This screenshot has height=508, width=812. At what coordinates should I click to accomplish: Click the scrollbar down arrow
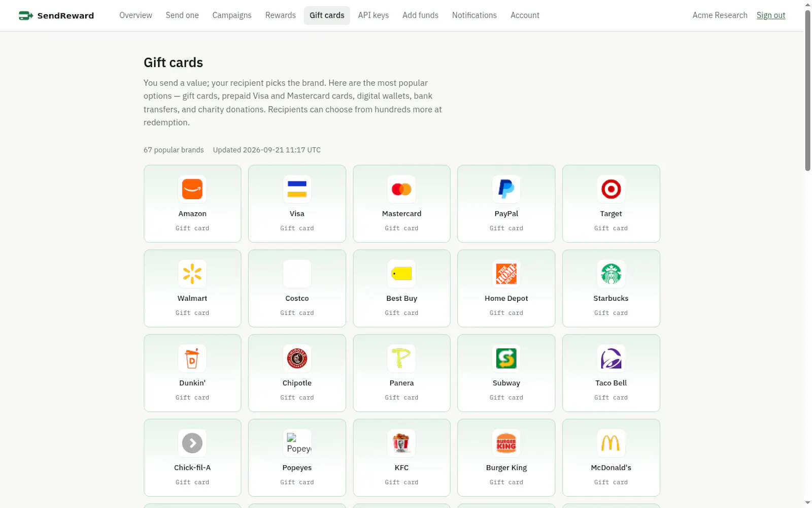click(807, 503)
